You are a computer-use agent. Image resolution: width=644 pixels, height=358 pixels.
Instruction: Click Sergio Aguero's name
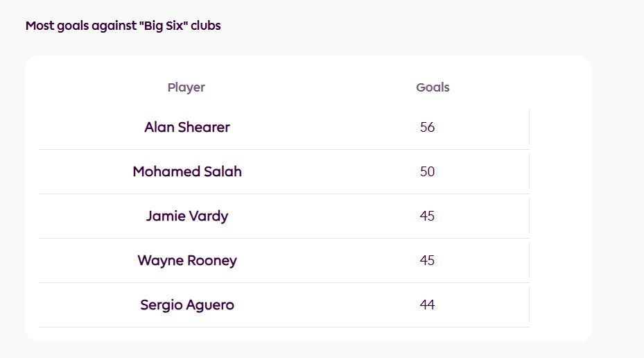tap(187, 305)
